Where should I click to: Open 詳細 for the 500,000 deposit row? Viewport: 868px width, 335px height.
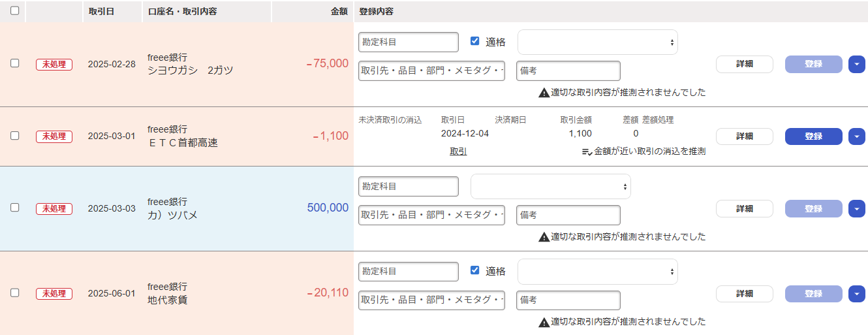tap(744, 208)
